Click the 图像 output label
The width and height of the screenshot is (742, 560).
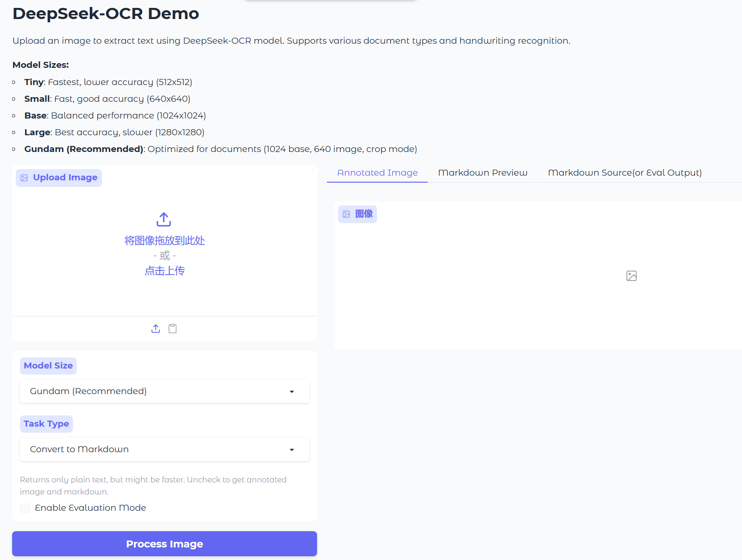364,214
